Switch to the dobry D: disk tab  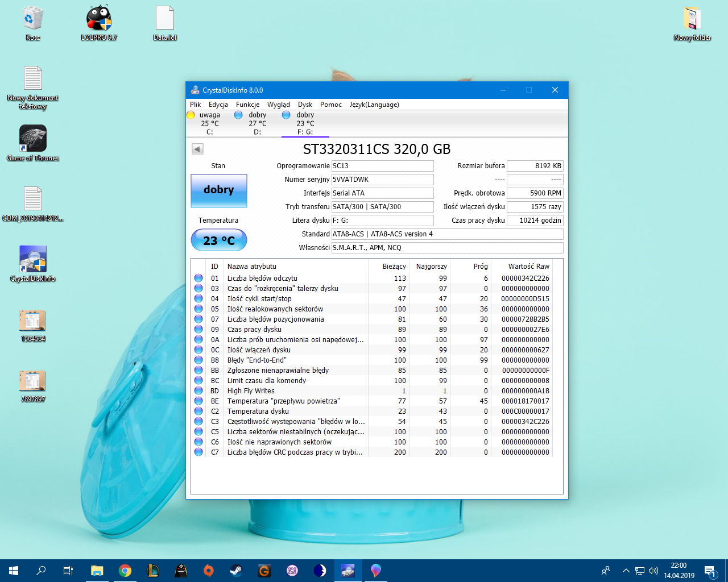pyautogui.click(x=257, y=123)
